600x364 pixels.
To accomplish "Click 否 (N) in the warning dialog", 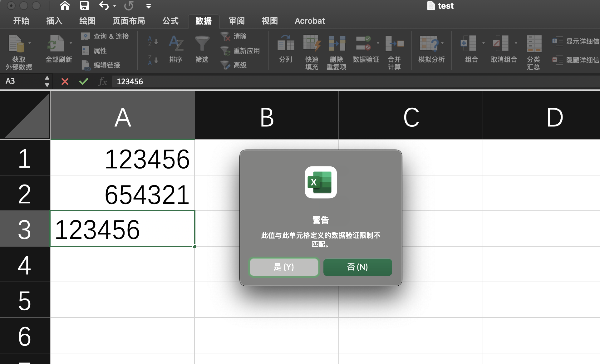I will pos(357,267).
